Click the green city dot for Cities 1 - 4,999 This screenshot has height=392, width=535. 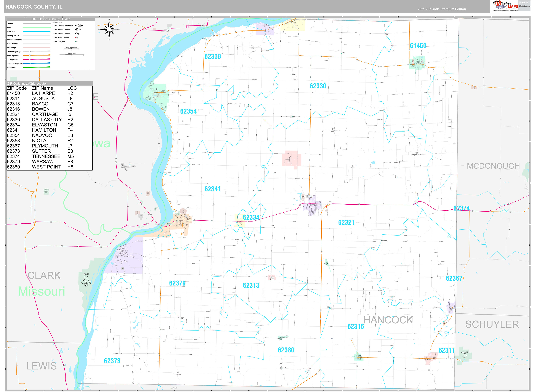[76, 41]
